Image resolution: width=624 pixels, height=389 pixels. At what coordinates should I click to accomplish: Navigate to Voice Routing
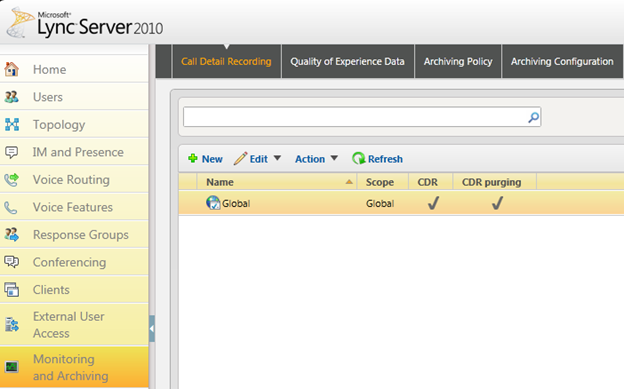tap(74, 180)
